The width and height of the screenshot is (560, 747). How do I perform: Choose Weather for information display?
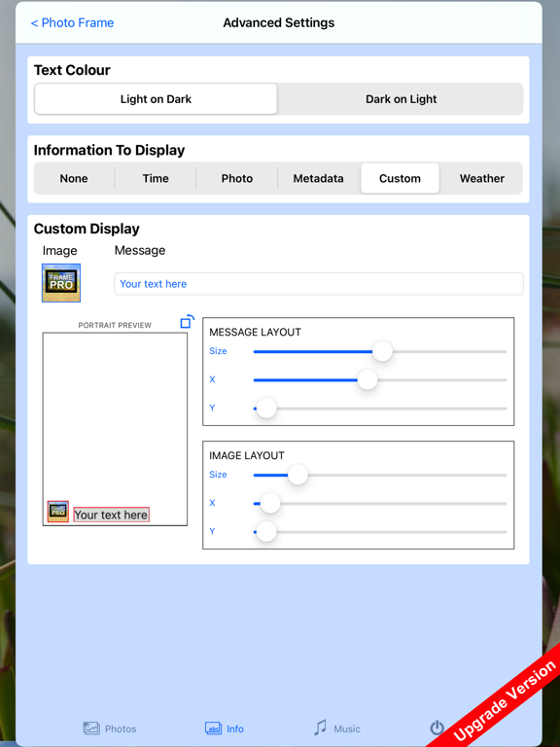(x=481, y=178)
